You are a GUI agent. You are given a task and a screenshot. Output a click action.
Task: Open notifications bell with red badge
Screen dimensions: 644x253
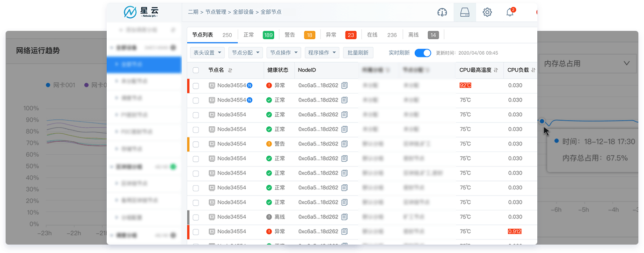tap(510, 12)
